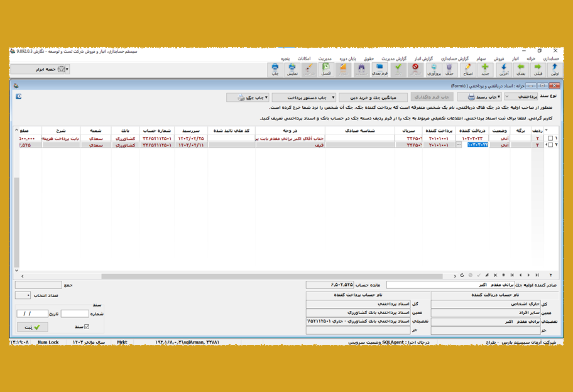Viewport: 573px width, 392px height.
Task: Click the تاریخ date input field
Action: click(32, 313)
